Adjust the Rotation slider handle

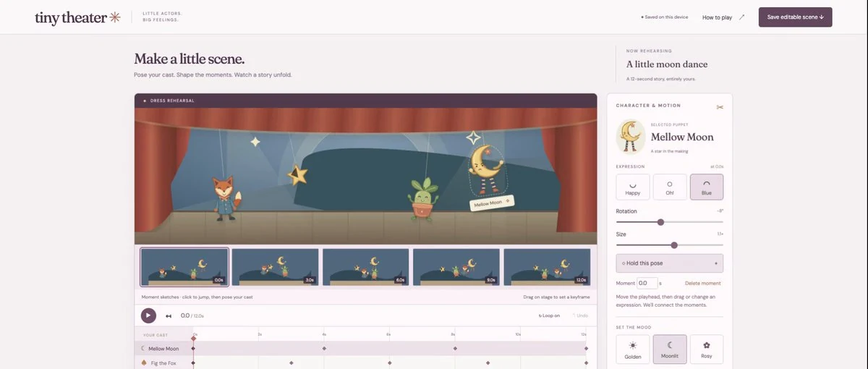coord(660,222)
